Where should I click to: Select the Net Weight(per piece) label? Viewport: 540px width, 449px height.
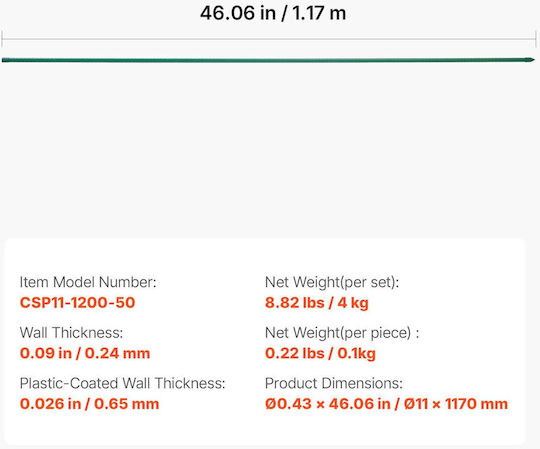tap(342, 333)
